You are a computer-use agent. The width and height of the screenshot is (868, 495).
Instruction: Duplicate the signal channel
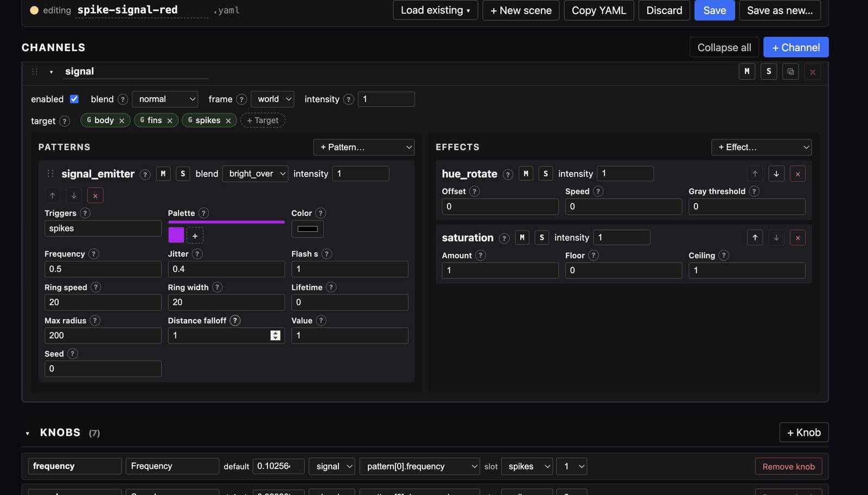click(x=790, y=72)
